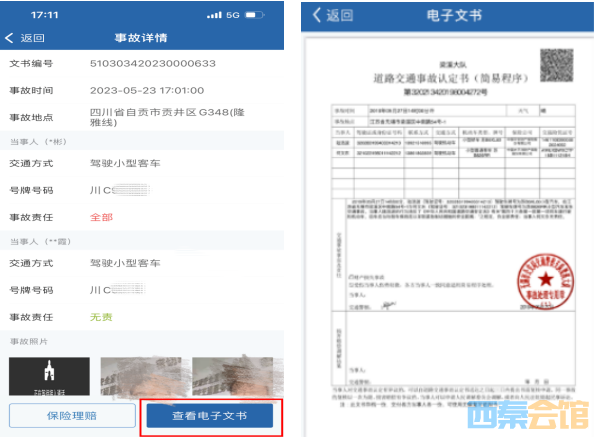598x437 pixels.
Task: Open the dark first accident photo thumbnail
Action: [x=50, y=376]
